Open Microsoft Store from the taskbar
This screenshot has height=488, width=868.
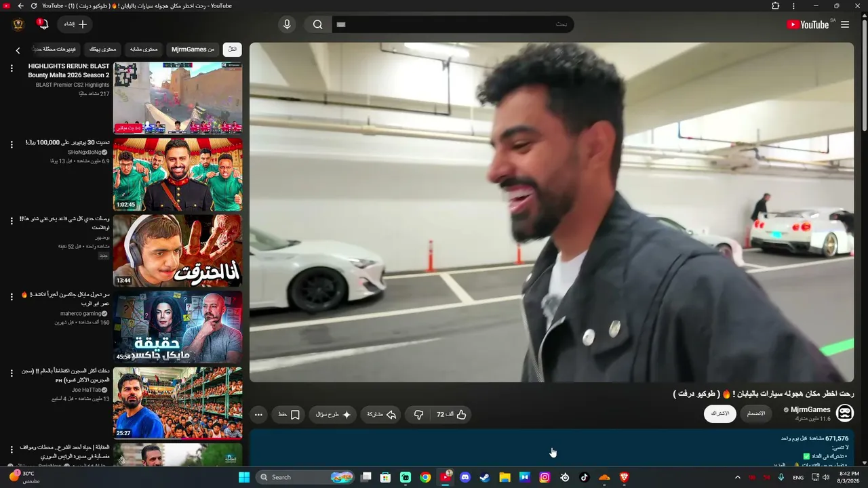pos(386,477)
